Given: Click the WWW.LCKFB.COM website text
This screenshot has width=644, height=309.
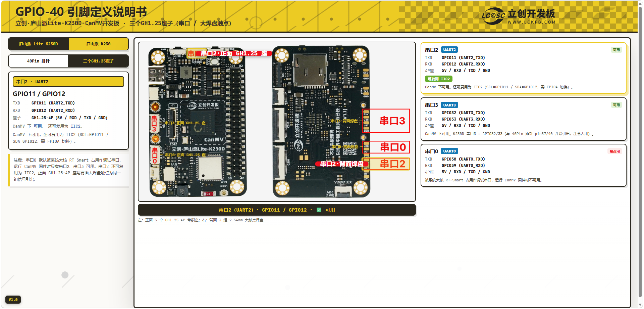Looking at the screenshot, I should (532, 22).
